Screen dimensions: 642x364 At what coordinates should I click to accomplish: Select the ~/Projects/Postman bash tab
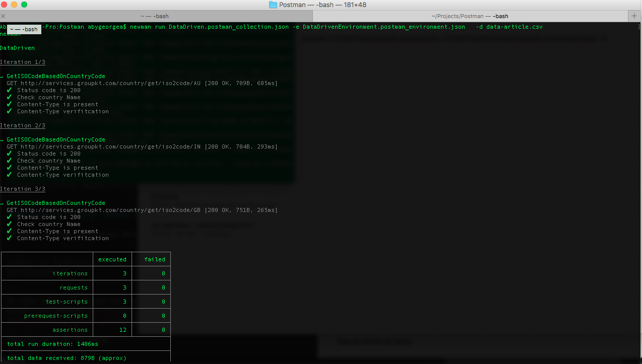pyautogui.click(x=470, y=16)
